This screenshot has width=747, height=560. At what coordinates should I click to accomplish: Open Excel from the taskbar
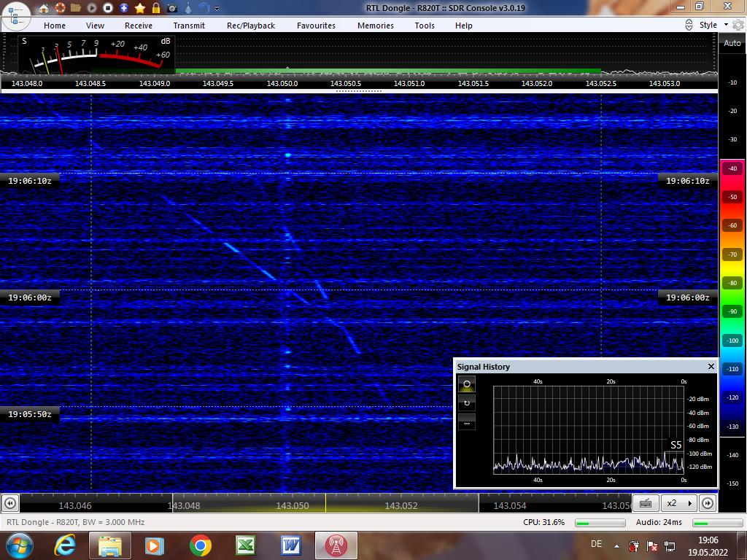click(x=246, y=545)
